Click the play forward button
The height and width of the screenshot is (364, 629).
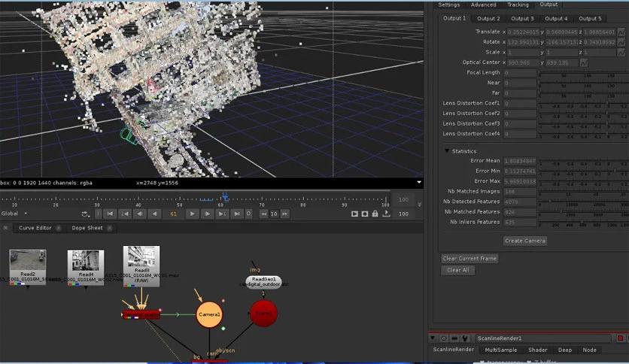[x=192, y=214]
